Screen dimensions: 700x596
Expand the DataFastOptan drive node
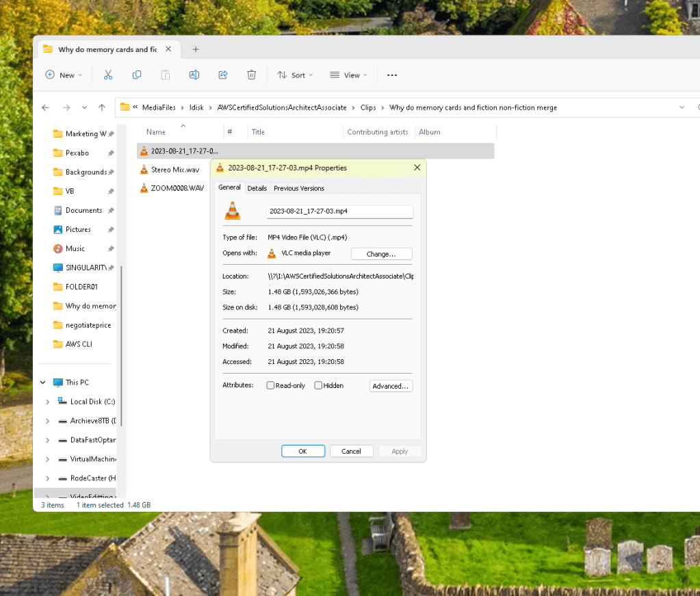point(48,440)
